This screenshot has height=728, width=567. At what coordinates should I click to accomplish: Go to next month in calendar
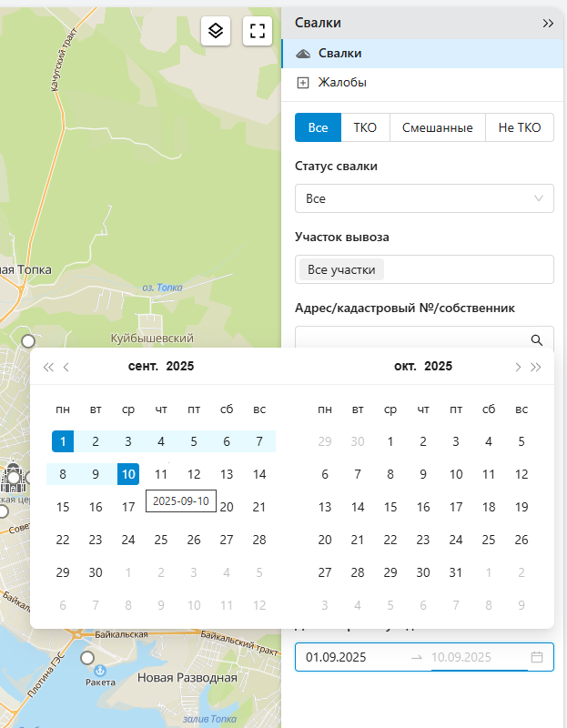tap(518, 367)
